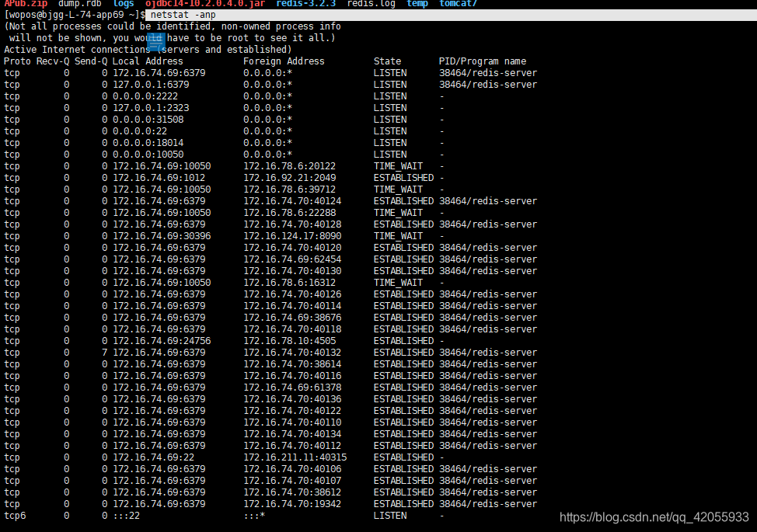Click the shell prompt "[wopos@bjgg-L-74-app69 ~]$"
The width and height of the screenshot is (757, 532).
(75, 15)
